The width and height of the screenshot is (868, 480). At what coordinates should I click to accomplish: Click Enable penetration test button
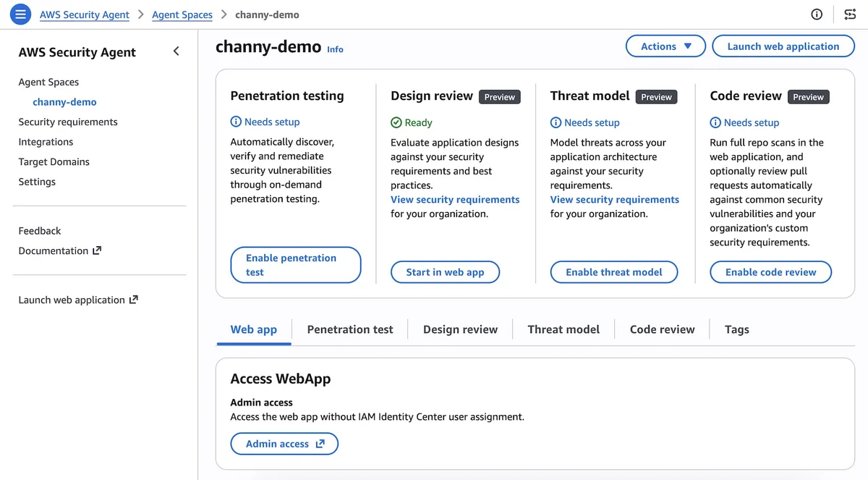coord(295,265)
